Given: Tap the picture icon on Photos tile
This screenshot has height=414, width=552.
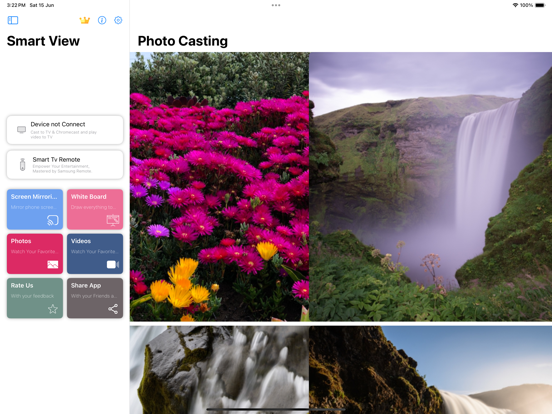Looking at the screenshot, I should coord(53,264).
